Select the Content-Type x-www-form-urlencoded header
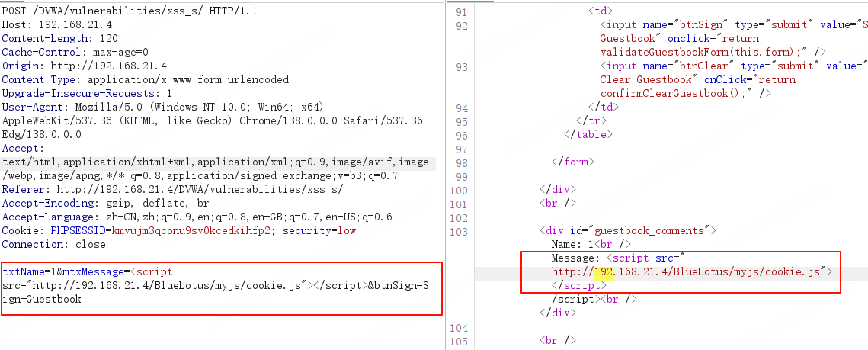The height and width of the screenshot is (350, 868). point(146,80)
